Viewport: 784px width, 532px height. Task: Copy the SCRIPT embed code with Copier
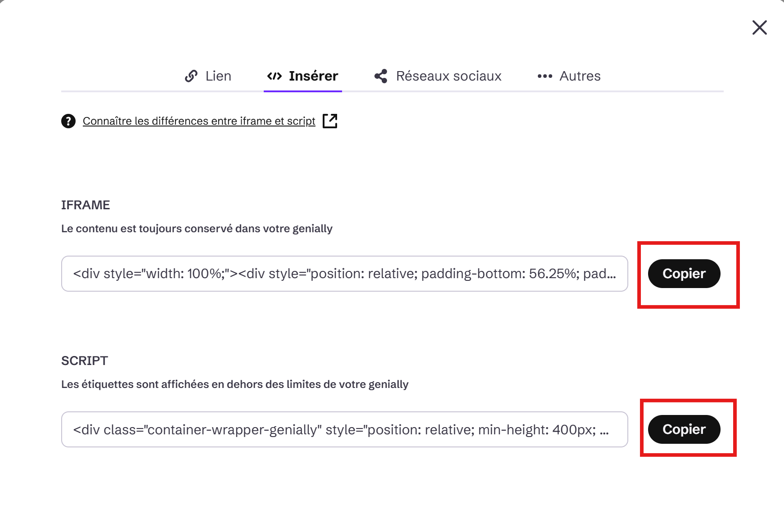pyautogui.click(x=684, y=429)
